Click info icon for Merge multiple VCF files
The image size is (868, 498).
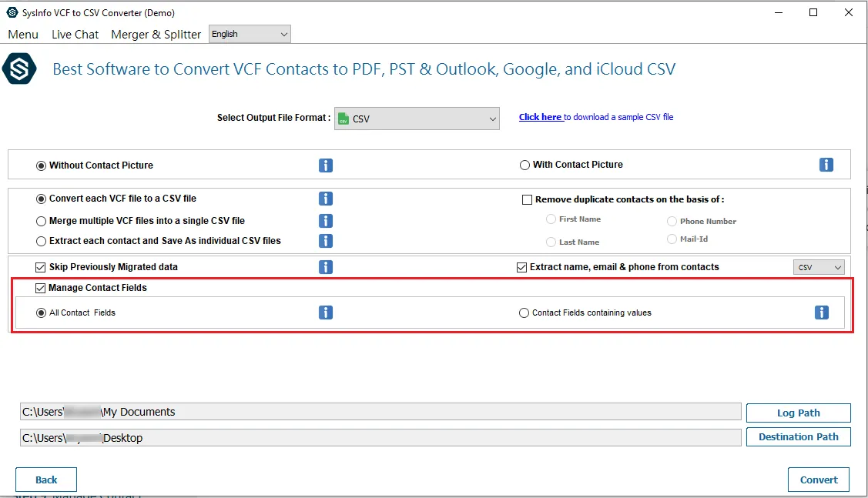point(326,221)
